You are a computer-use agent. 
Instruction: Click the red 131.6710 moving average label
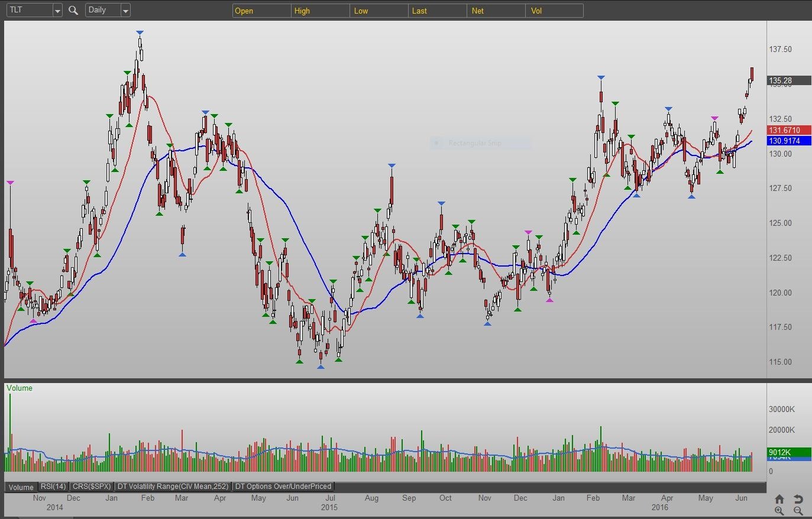click(788, 130)
